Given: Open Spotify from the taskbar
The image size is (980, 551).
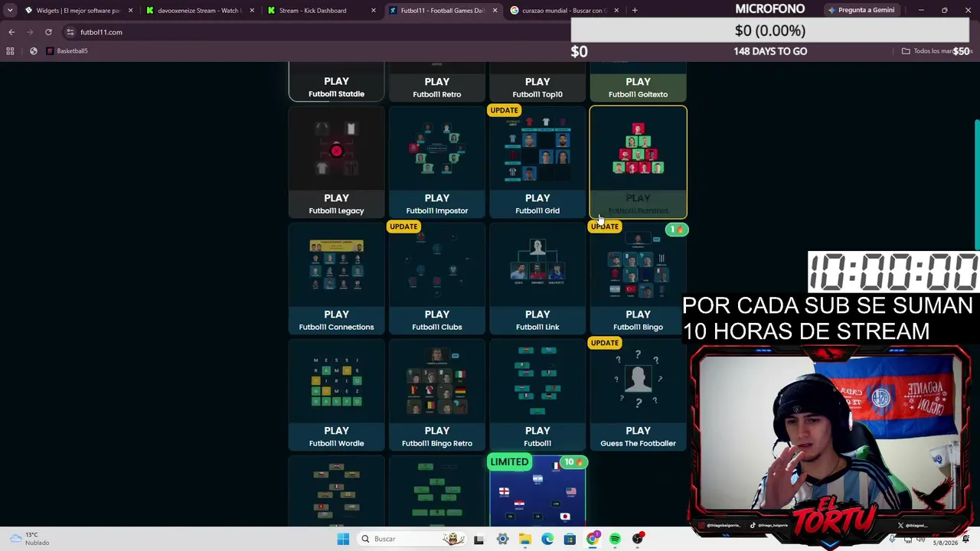Looking at the screenshot, I should click(x=615, y=539).
